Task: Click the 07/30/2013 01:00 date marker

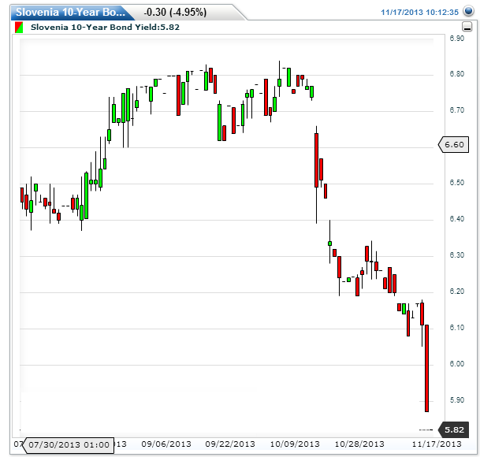Action: click(68, 445)
